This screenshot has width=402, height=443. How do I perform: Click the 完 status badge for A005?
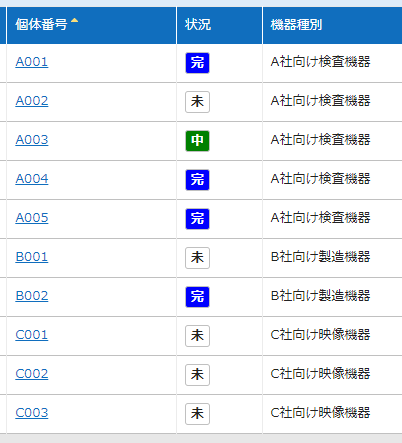(x=197, y=219)
